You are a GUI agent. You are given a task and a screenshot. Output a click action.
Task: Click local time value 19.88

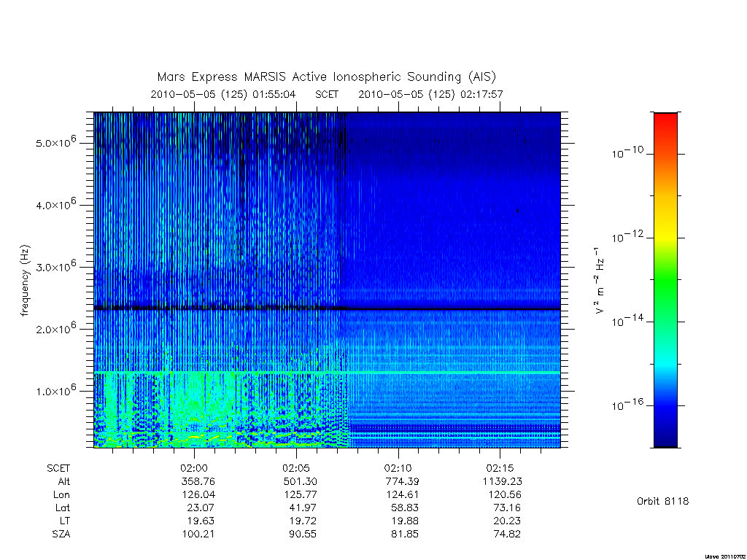[405, 521]
